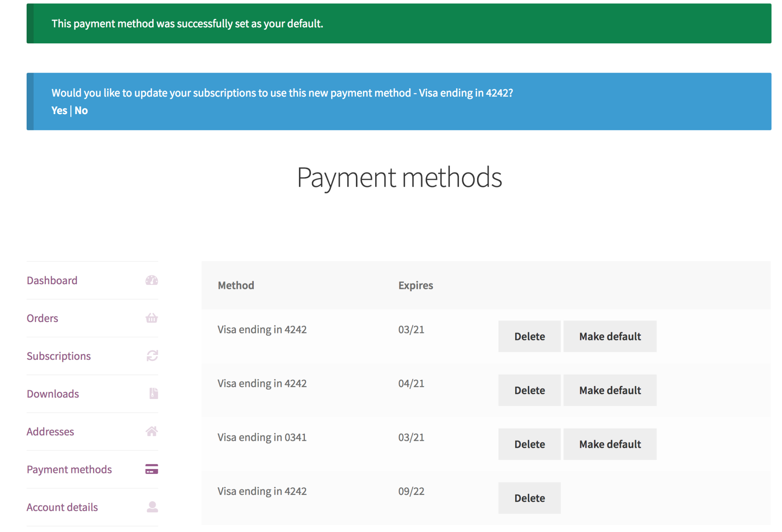Click No to keep current subscription payment
Viewport: 782px width, 532px height.
81,110
